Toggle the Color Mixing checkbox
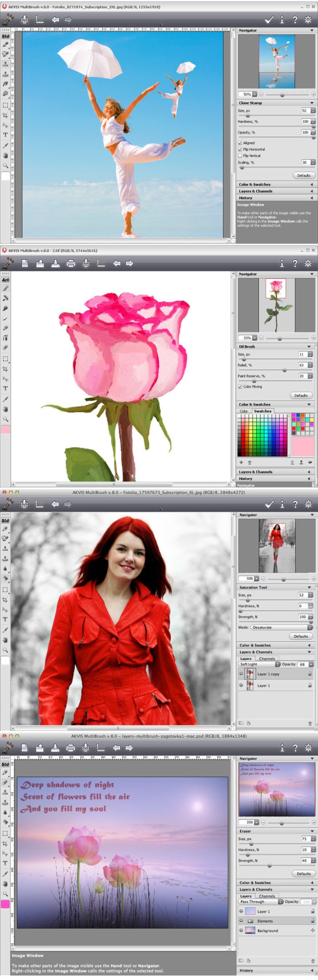 (x=240, y=387)
